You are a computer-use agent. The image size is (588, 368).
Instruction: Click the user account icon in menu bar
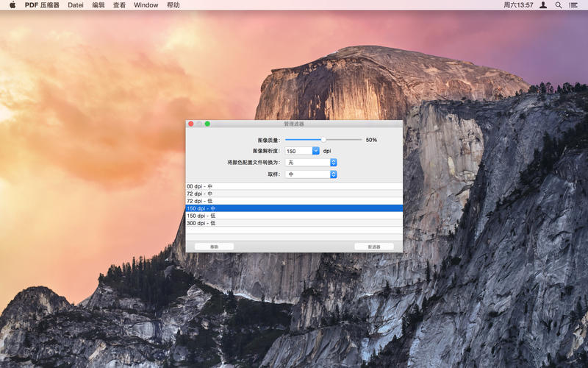click(x=543, y=5)
